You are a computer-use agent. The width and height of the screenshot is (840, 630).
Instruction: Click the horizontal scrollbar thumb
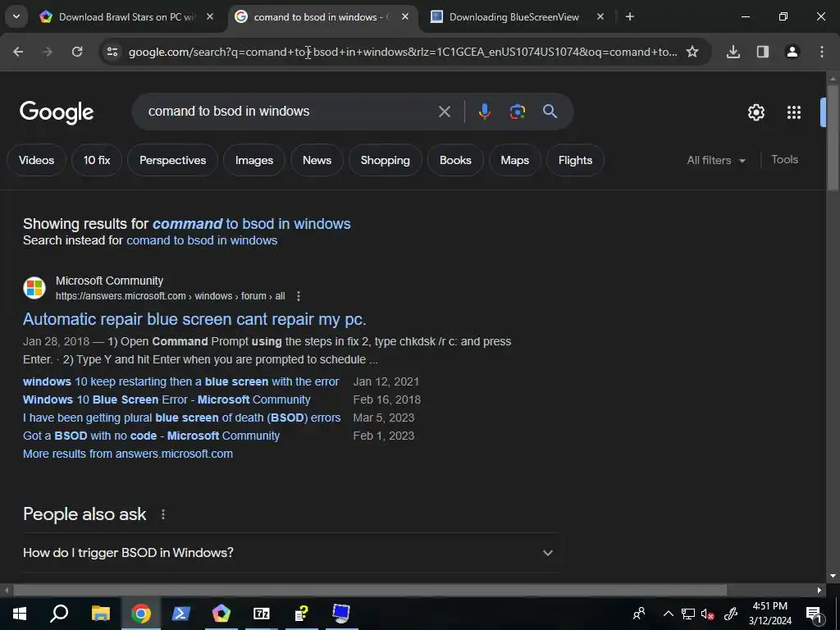tap(370, 590)
